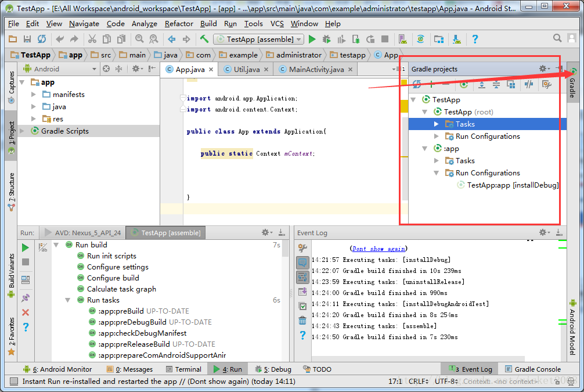Screen dimensions: 584x392
Task: Click the Cut scissors icon
Action: pos(92,39)
